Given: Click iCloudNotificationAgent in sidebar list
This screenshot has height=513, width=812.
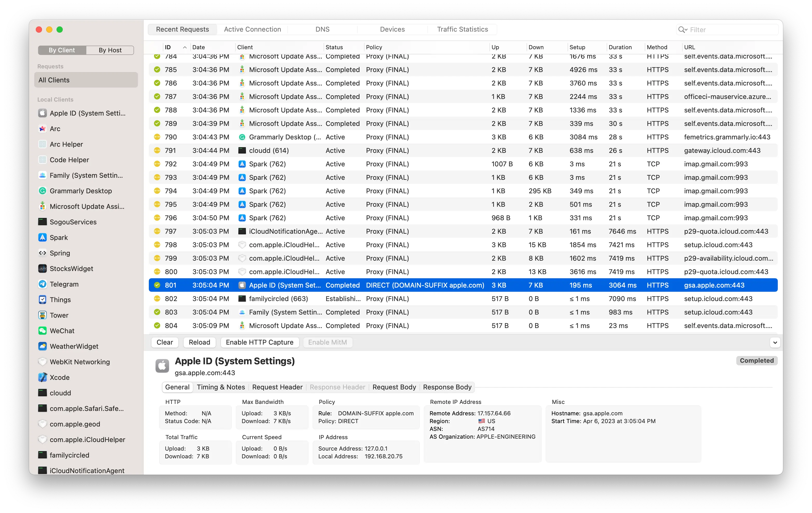Looking at the screenshot, I should [x=87, y=470].
